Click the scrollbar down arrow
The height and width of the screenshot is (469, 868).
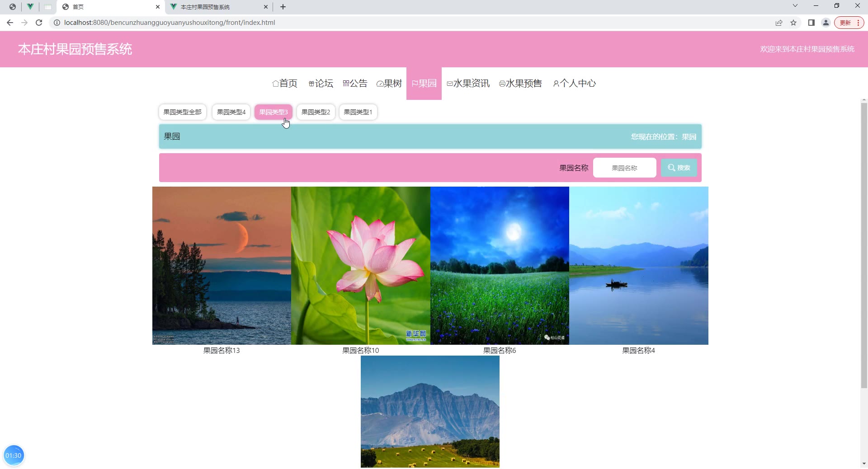(864, 464)
